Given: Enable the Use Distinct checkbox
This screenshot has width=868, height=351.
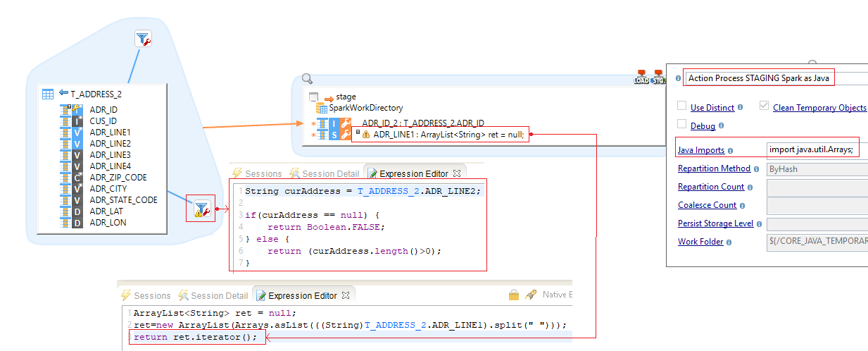Looking at the screenshot, I should point(681,106).
